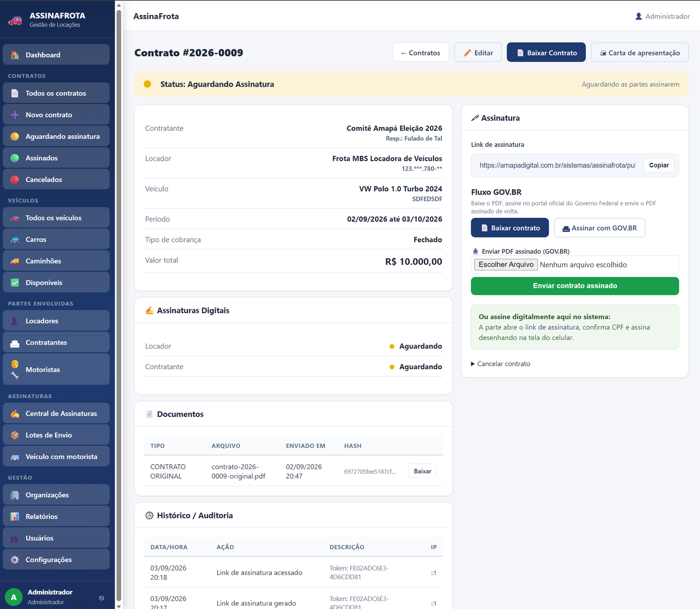Click Escolher Arquivo file chooser
This screenshot has height=609, width=700.
click(x=506, y=265)
